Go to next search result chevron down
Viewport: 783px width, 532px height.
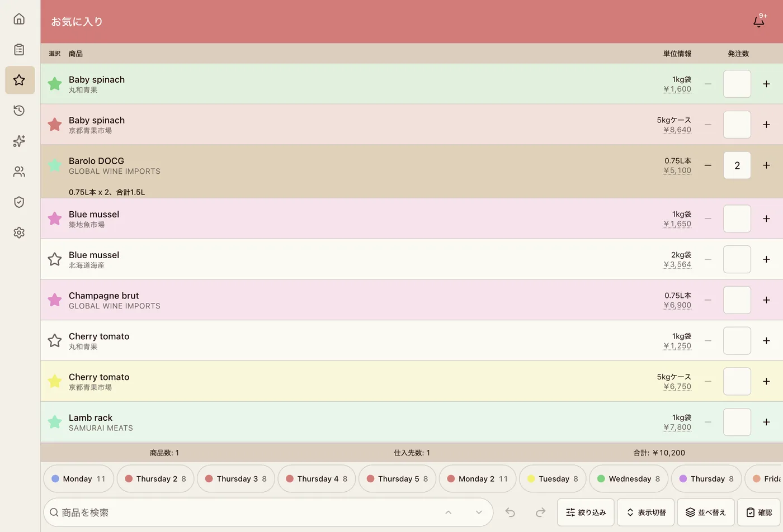click(479, 512)
